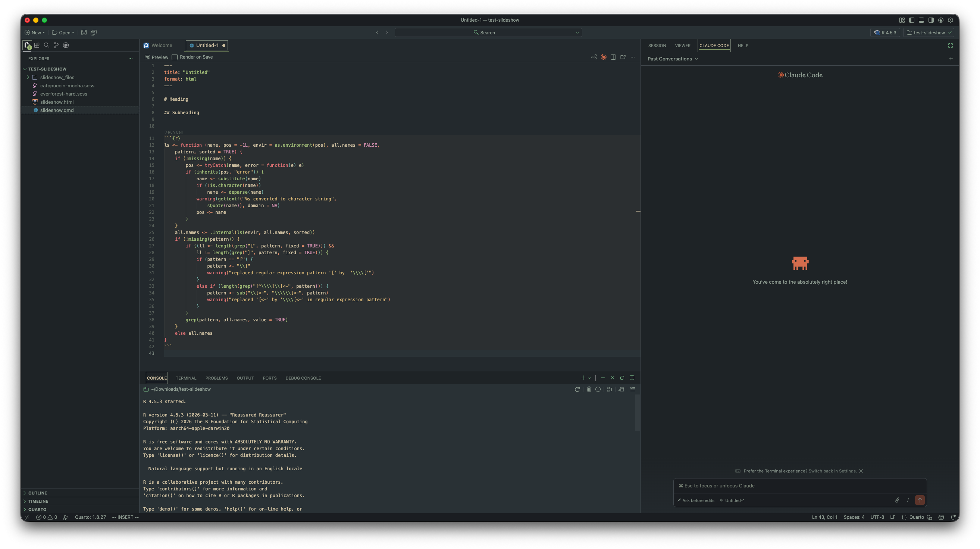Viewport: 980px width, 549px height.
Task: Click Switch back in Settings link
Action: [832, 471]
